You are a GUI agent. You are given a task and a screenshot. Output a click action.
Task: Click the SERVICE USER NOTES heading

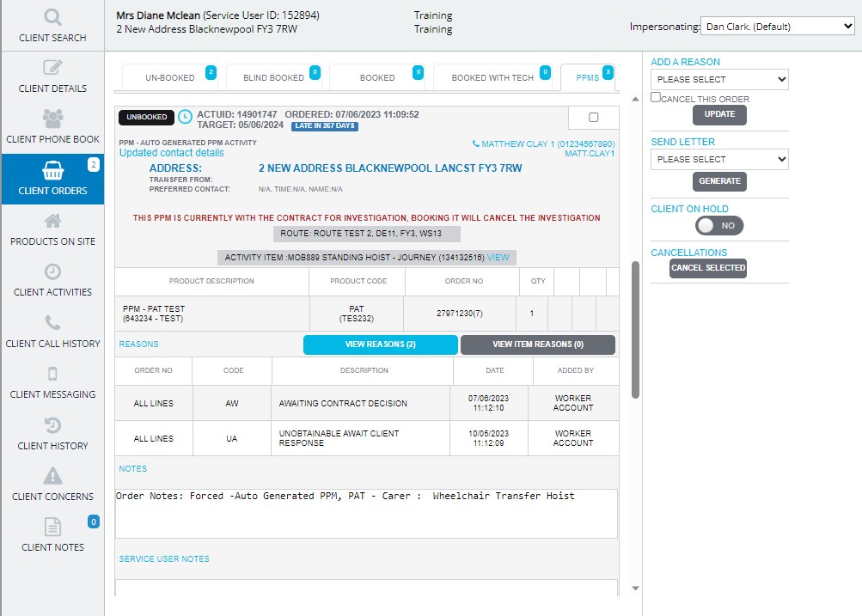coord(164,558)
